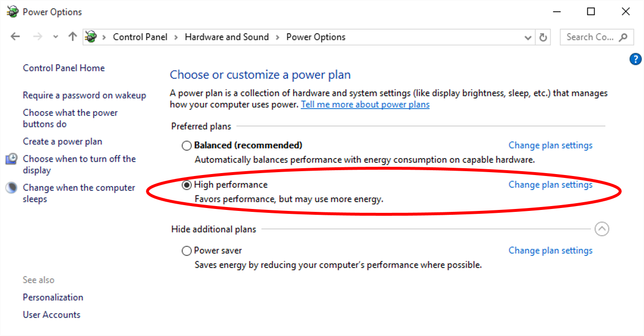This screenshot has width=644, height=336.
Task: Select the Power saver plan
Action: tap(187, 251)
